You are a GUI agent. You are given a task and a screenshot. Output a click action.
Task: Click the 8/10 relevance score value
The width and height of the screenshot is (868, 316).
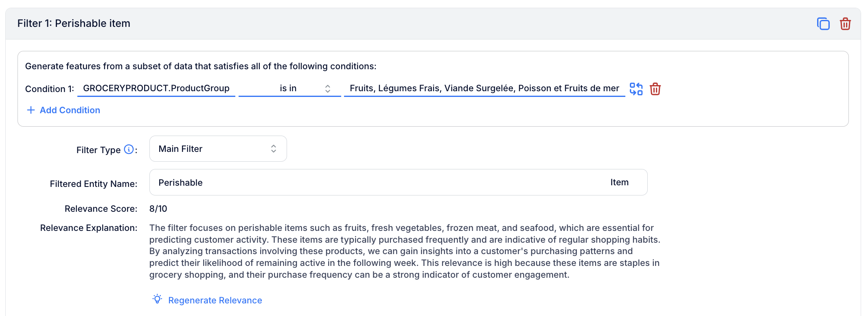pyautogui.click(x=158, y=208)
